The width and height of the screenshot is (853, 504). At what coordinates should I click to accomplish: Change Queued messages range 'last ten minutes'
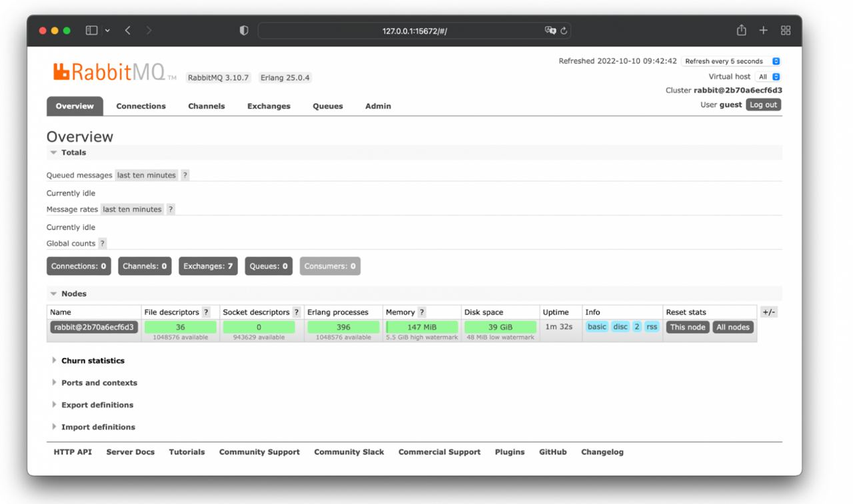click(147, 175)
